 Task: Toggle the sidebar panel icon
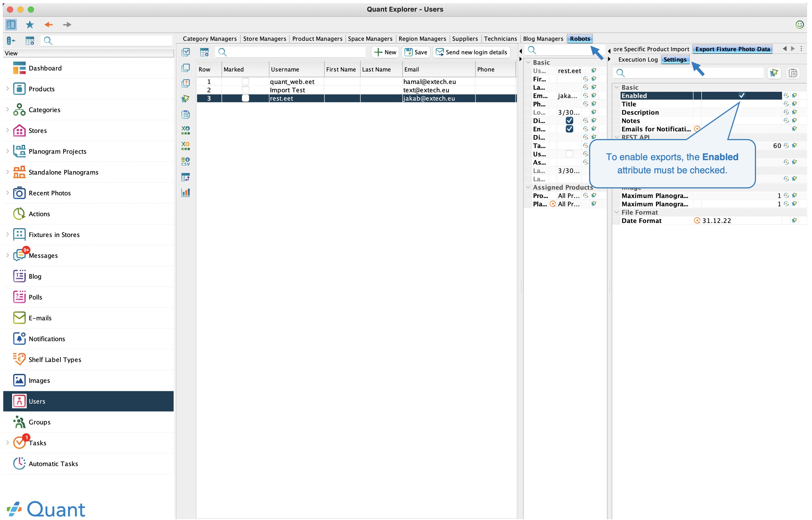tap(11, 24)
